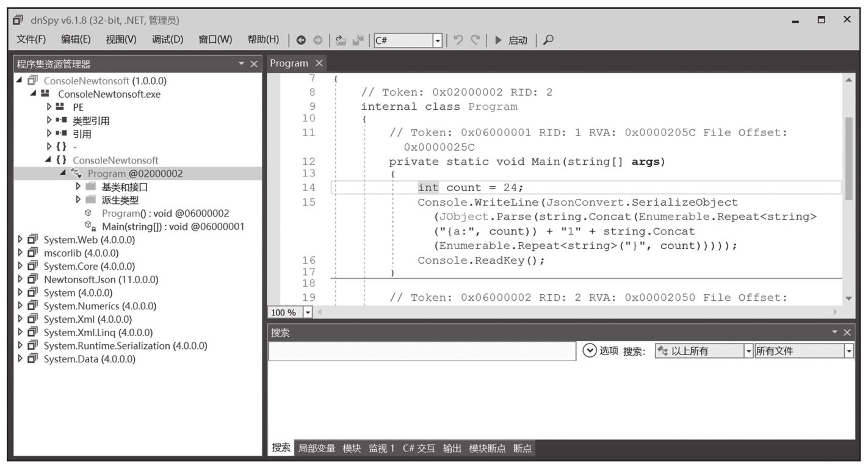
Task: Close the 搜索 panel
Action: 847,333
